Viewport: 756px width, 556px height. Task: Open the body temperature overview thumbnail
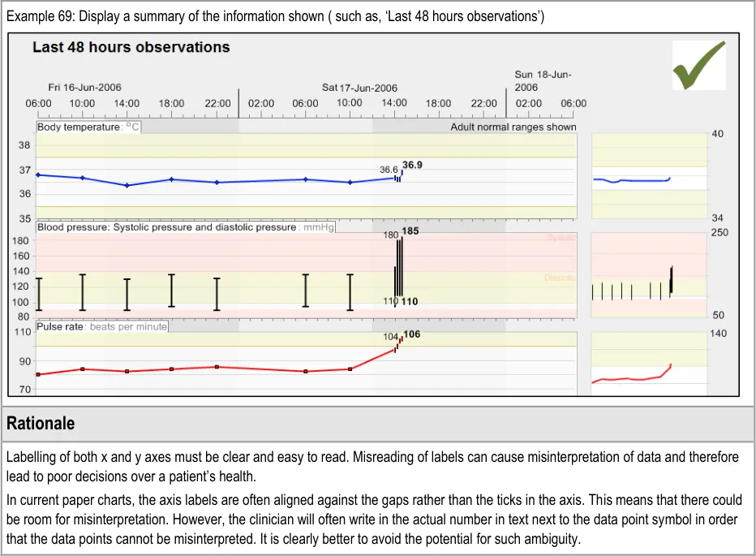click(x=649, y=176)
